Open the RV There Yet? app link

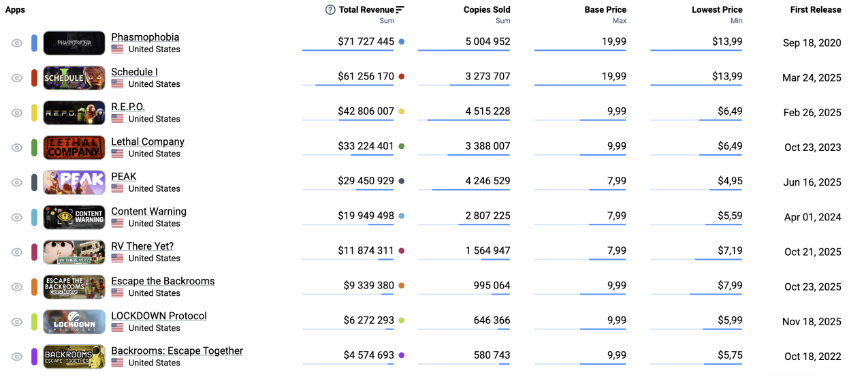[x=143, y=246]
